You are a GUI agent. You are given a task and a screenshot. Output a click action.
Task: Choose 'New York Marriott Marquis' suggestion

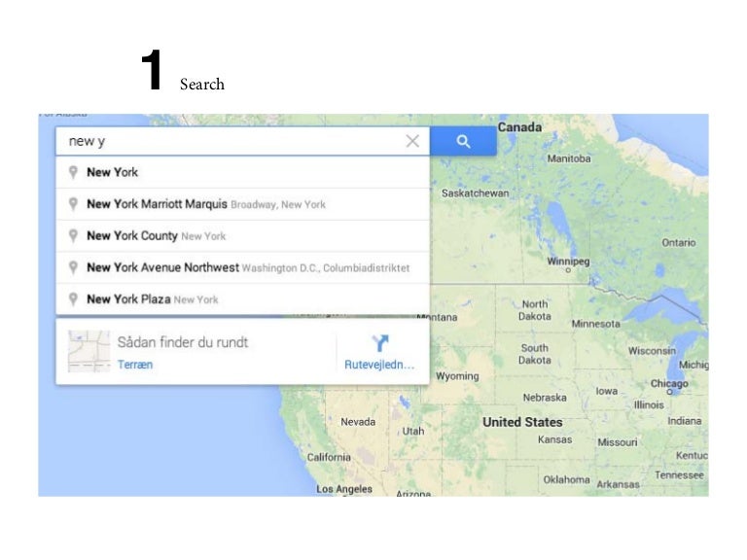click(157, 204)
